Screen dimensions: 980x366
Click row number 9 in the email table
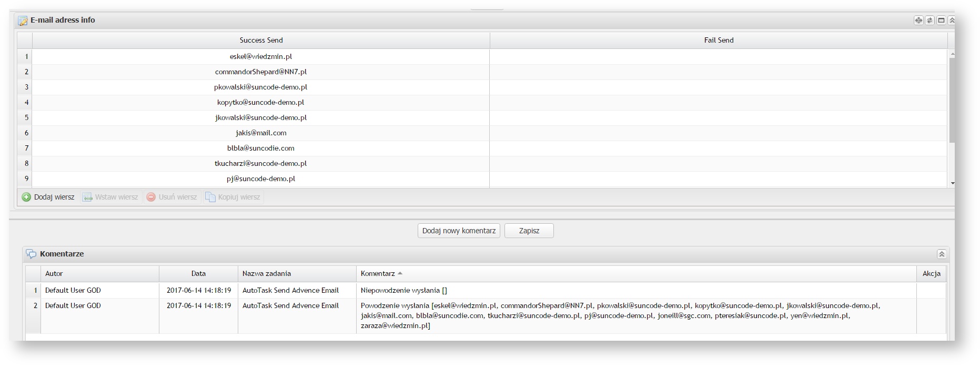(x=25, y=179)
